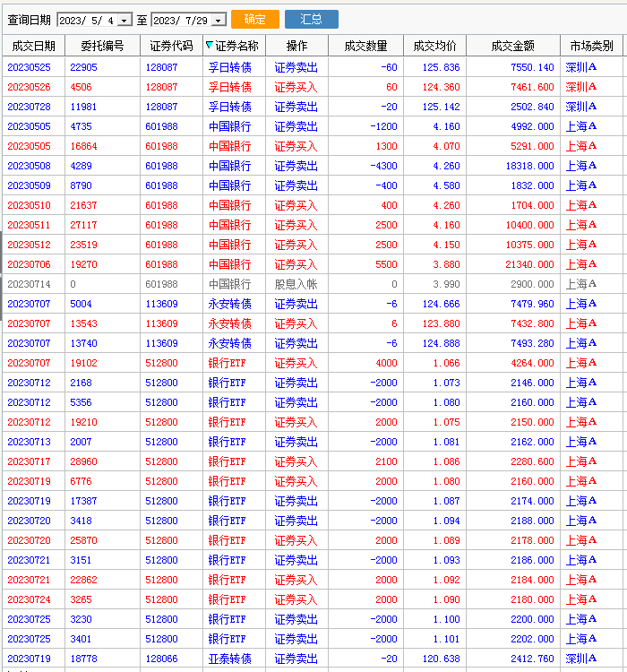Image resolution: width=627 pixels, height=672 pixels.
Task: Select date cell 20230525
Action: point(30,67)
